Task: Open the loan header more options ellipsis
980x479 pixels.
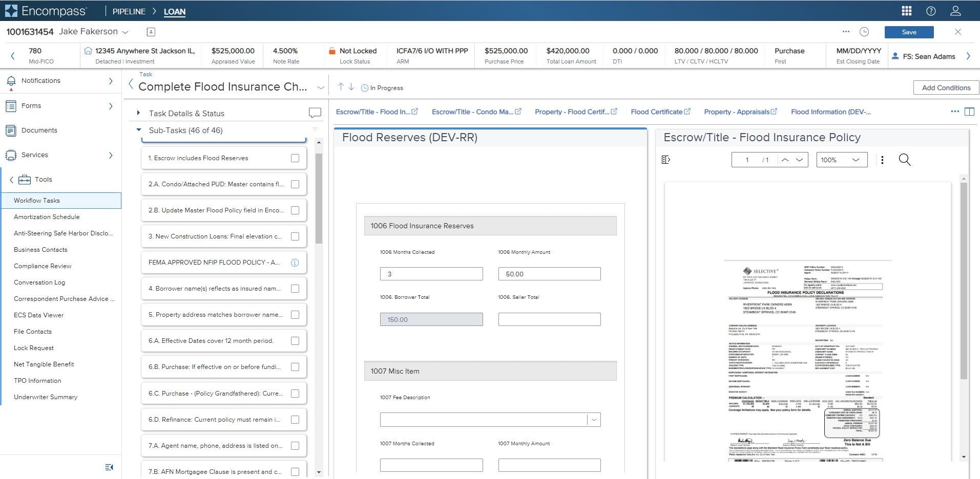Action: click(x=846, y=32)
